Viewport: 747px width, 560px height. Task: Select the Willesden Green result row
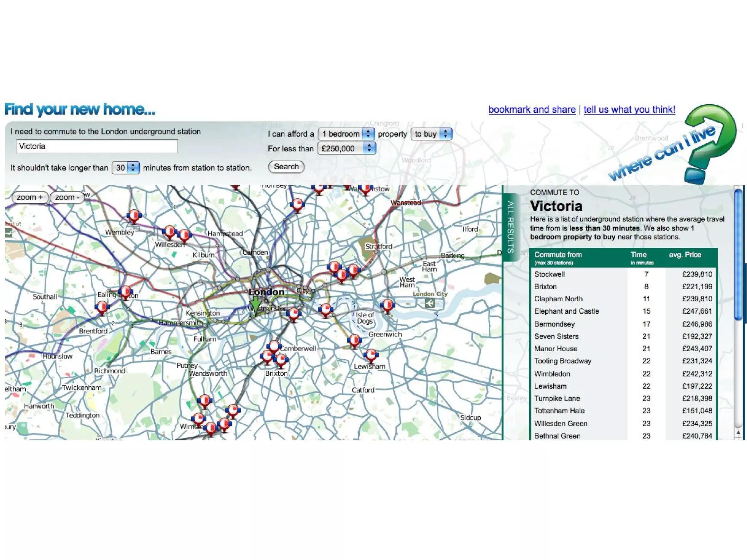(x=623, y=424)
